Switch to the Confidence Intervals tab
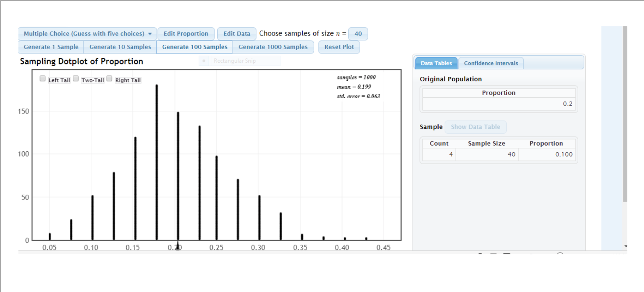644x292 pixels. pos(491,63)
